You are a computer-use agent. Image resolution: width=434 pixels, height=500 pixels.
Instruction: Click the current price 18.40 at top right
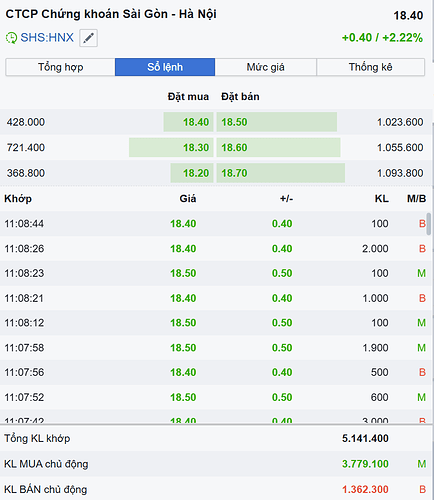tap(408, 15)
